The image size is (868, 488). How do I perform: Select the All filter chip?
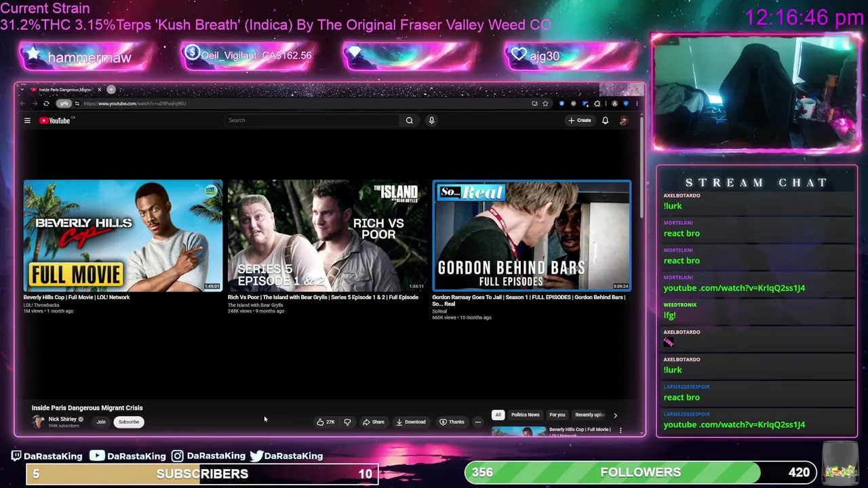pos(498,415)
